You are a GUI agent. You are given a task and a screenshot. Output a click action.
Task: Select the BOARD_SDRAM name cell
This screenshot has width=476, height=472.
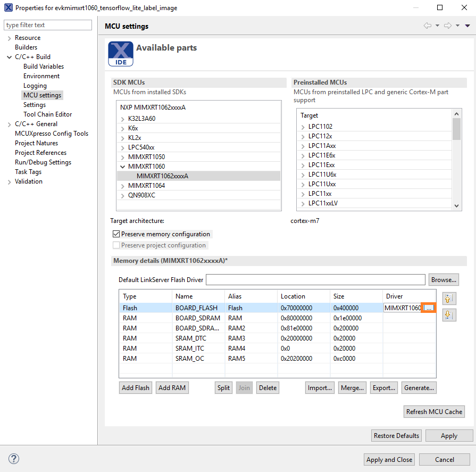coord(198,318)
